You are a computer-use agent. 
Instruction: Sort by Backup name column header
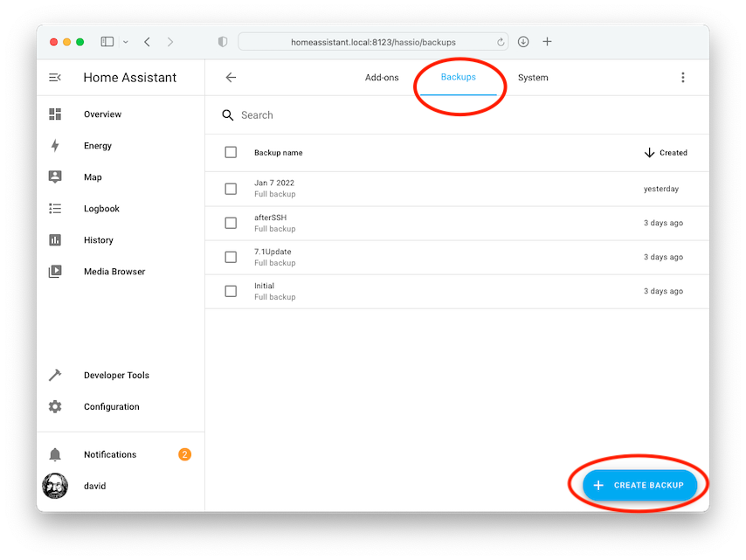[279, 153]
